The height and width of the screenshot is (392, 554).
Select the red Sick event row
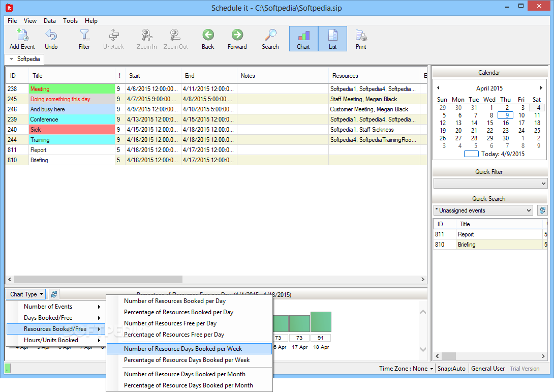point(216,130)
